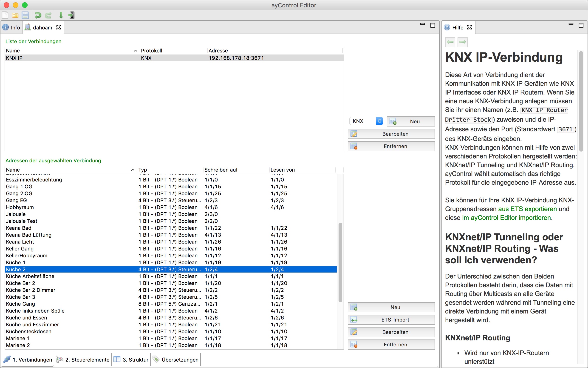This screenshot has width=588, height=368.
Task: Sort addresses by Name column header
Action: click(x=71, y=170)
